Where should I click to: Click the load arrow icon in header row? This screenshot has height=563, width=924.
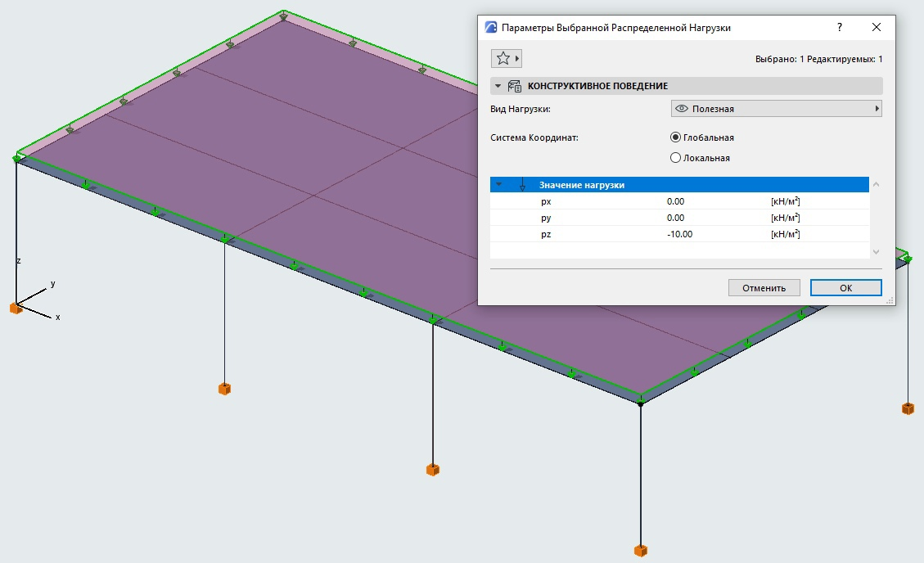522,185
